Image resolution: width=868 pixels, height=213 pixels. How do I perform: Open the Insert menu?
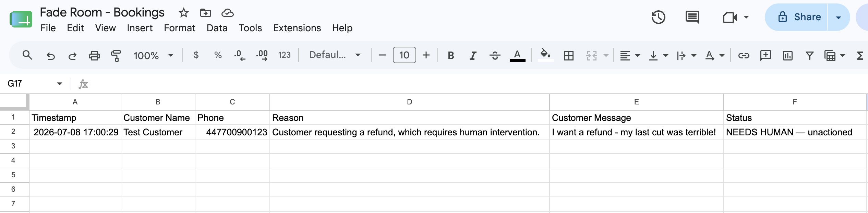(x=140, y=28)
